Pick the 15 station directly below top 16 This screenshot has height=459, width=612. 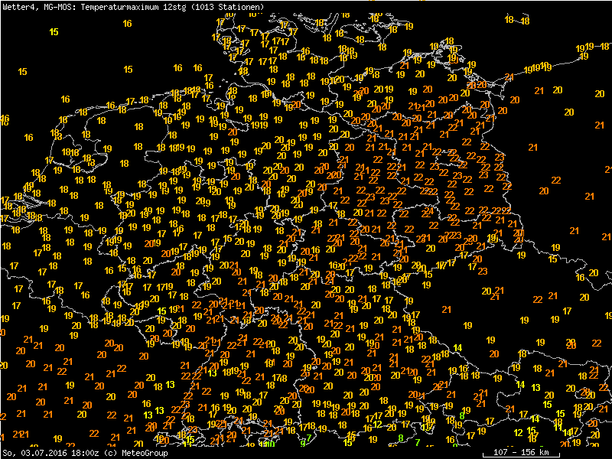point(127,69)
